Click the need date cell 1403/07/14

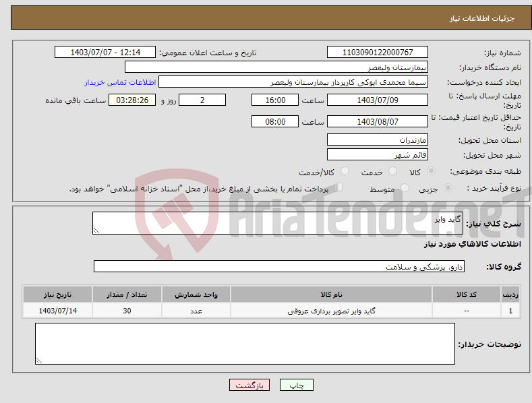coord(58,311)
